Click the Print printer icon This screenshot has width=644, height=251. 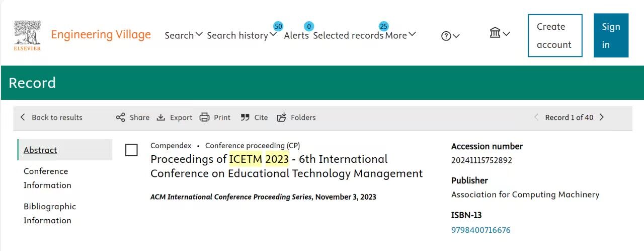[x=204, y=117]
